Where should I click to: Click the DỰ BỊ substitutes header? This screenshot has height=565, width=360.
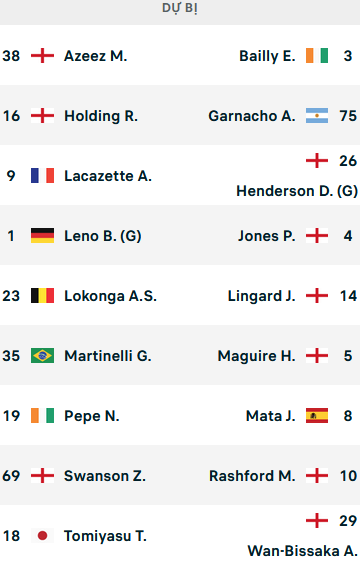(180, 8)
